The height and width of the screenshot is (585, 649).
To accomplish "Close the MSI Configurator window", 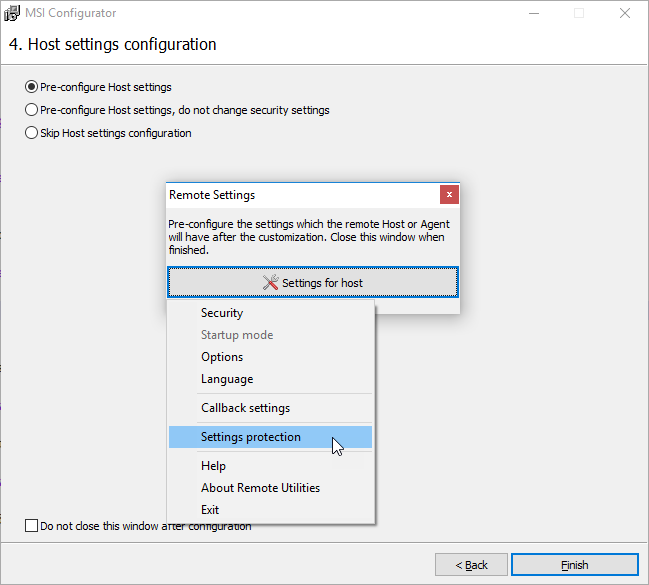I will pyautogui.click(x=625, y=14).
